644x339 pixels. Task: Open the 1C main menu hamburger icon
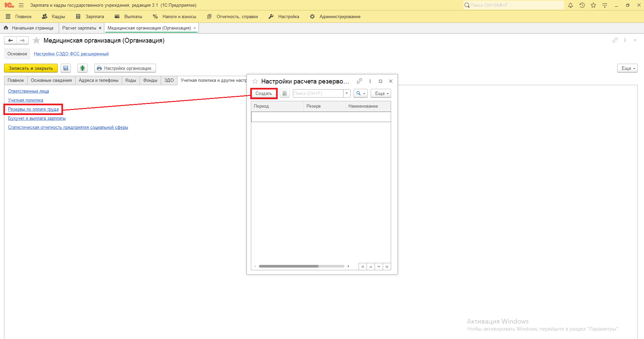[21, 5]
